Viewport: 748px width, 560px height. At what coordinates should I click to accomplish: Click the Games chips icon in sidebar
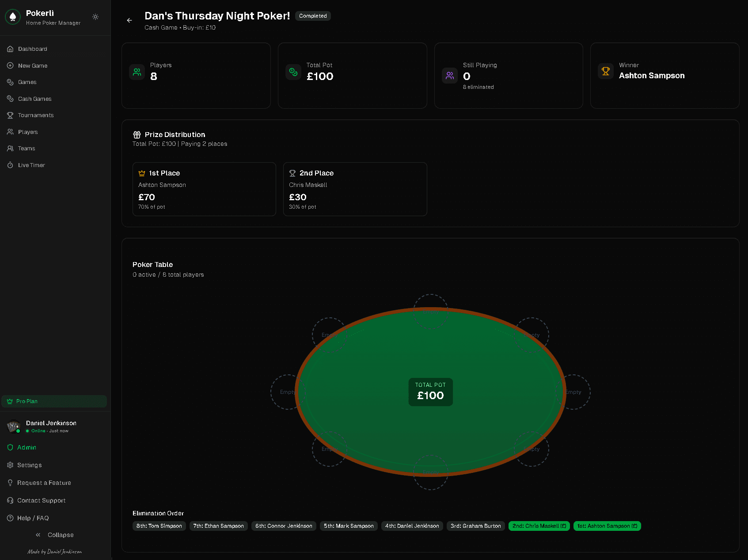[10, 82]
